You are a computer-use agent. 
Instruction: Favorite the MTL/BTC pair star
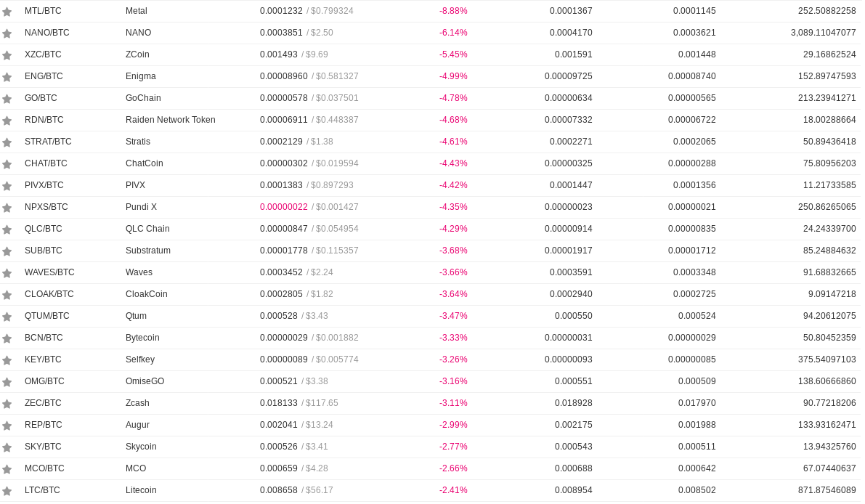pos(7,12)
